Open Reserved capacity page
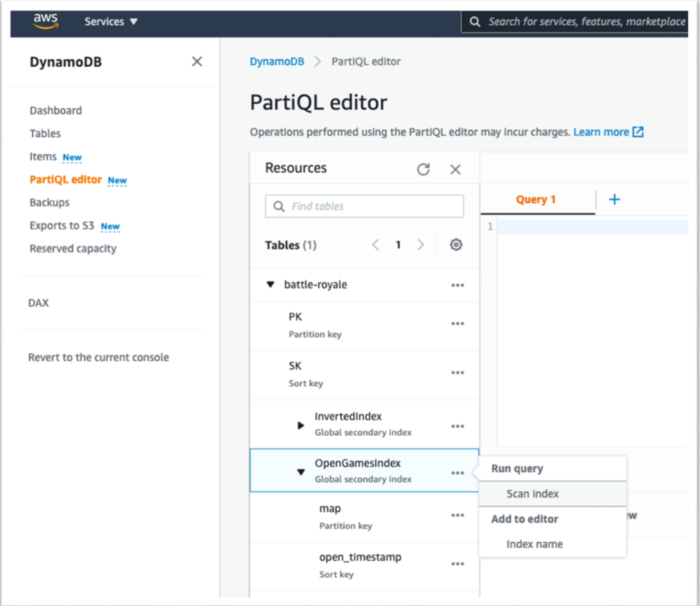The image size is (700, 606). coord(73,248)
